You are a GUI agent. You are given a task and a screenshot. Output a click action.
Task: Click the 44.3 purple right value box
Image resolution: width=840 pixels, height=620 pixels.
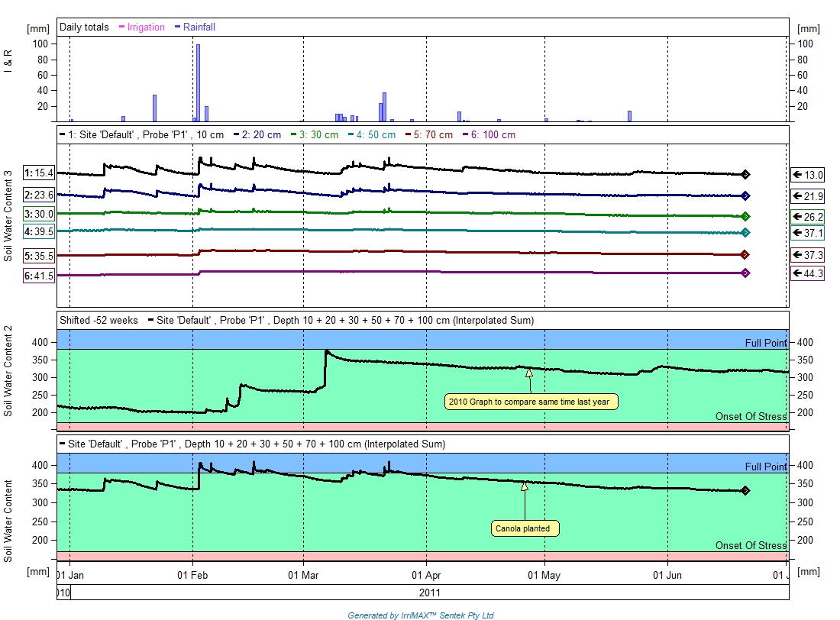point(807,273)
